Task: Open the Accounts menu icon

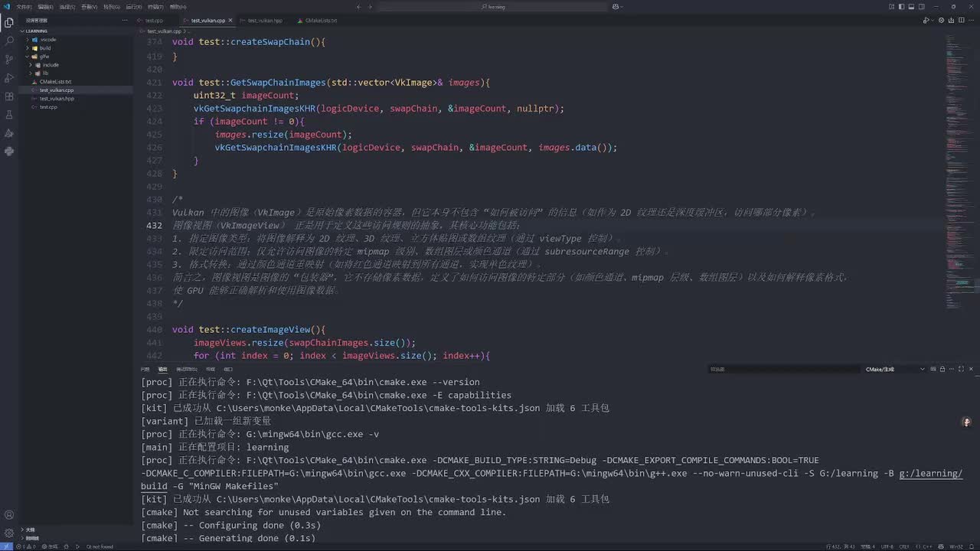Action: pos(9,514)
